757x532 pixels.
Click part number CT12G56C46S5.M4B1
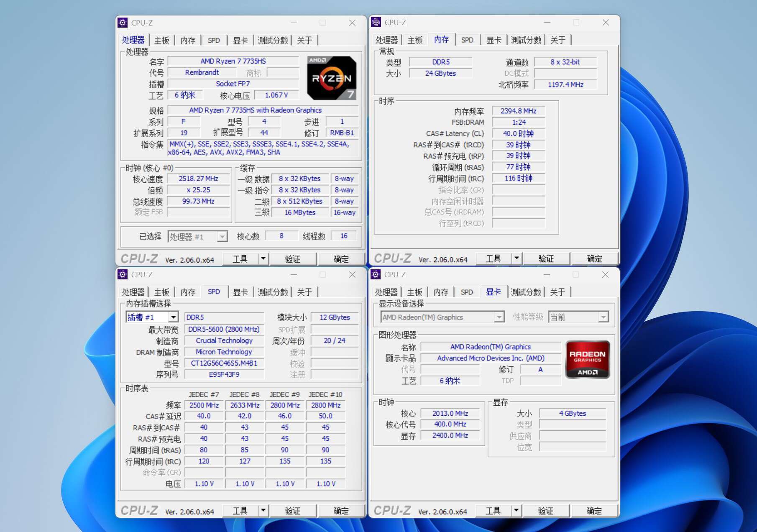tap(224, 363)
